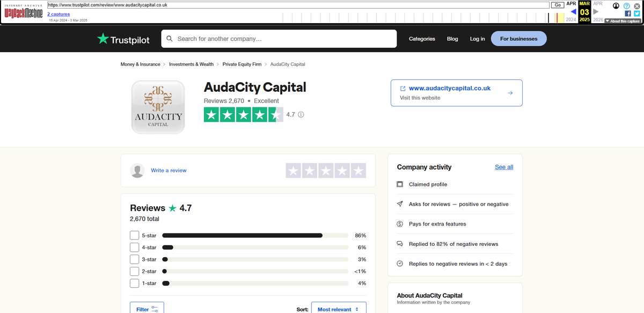The height and width of the screenshot is (313, 644).
Task: Click the Reviews 2,670 text under title
Action: point(224,101)
